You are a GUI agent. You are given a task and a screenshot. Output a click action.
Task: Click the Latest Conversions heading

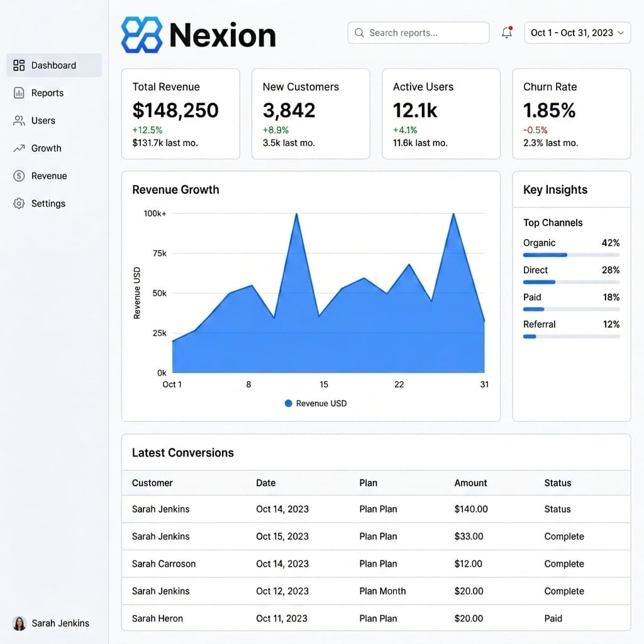click(x=183, y=453)
